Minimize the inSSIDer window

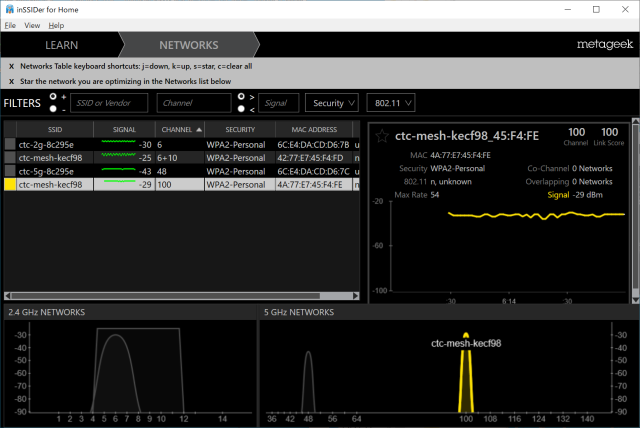pyautogui.click(x=568, y=9)
